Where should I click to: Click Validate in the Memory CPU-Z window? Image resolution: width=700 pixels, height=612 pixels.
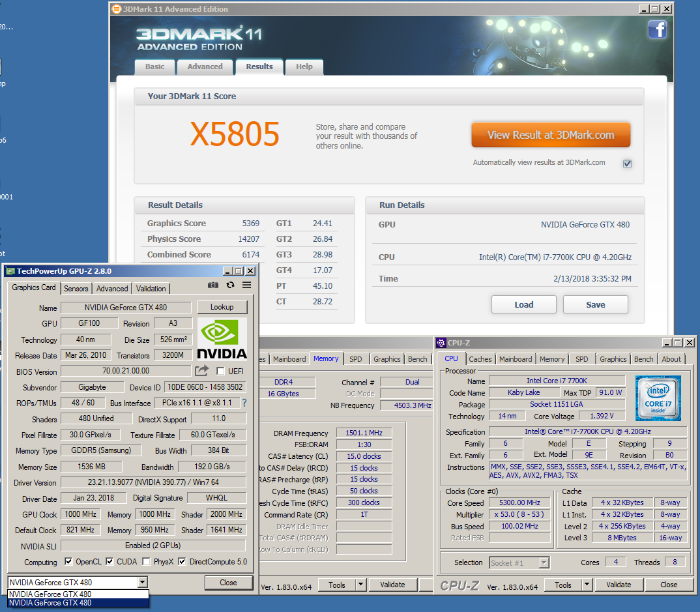coord(392,585)
